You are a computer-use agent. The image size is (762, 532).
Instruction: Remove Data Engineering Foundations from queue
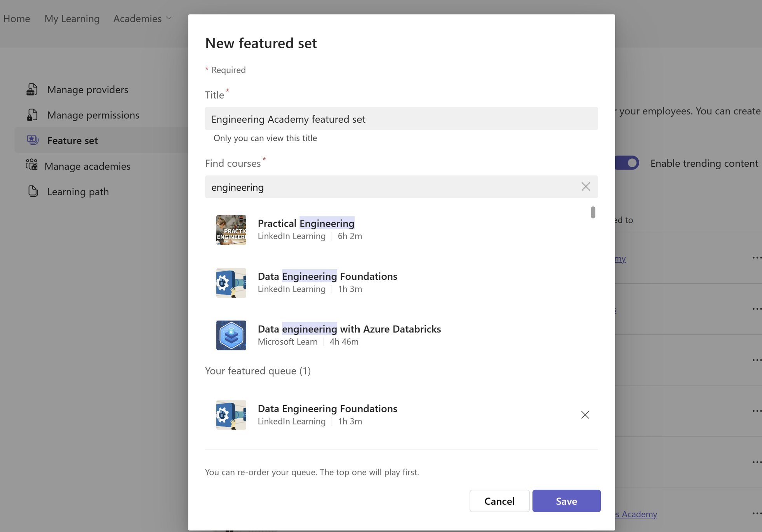(585, 414)
